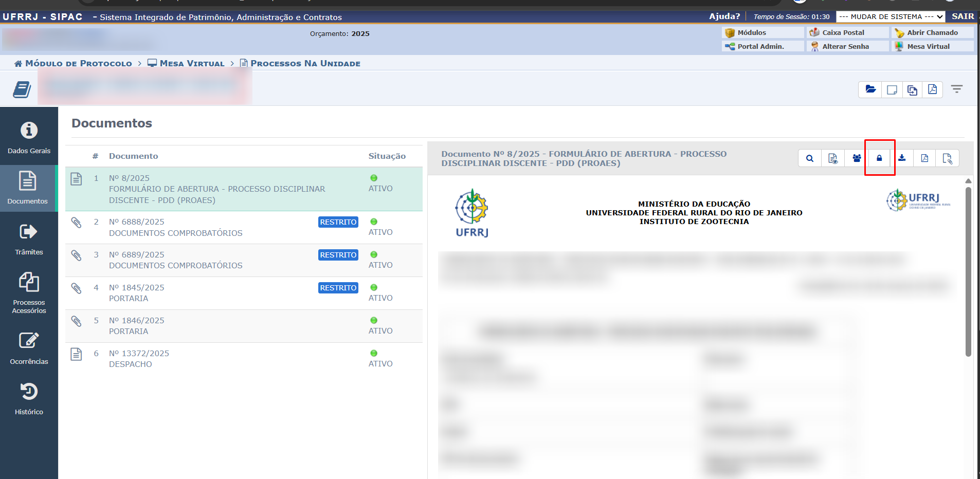Select document Nº 13372/2025 Despacho
Screen dimensions: 980x479
[x=139, y=359]
